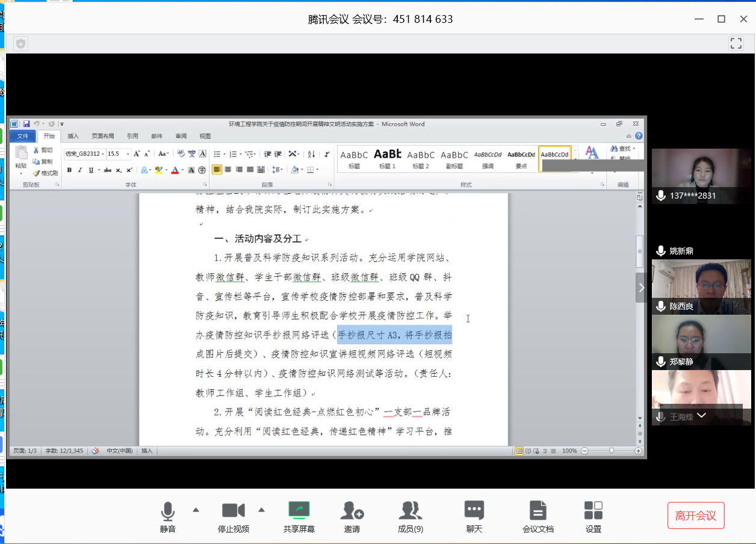This screenshot has width=756, height=544.
Task: Click the Word zoom slider handle
Action: coord(612,451)
